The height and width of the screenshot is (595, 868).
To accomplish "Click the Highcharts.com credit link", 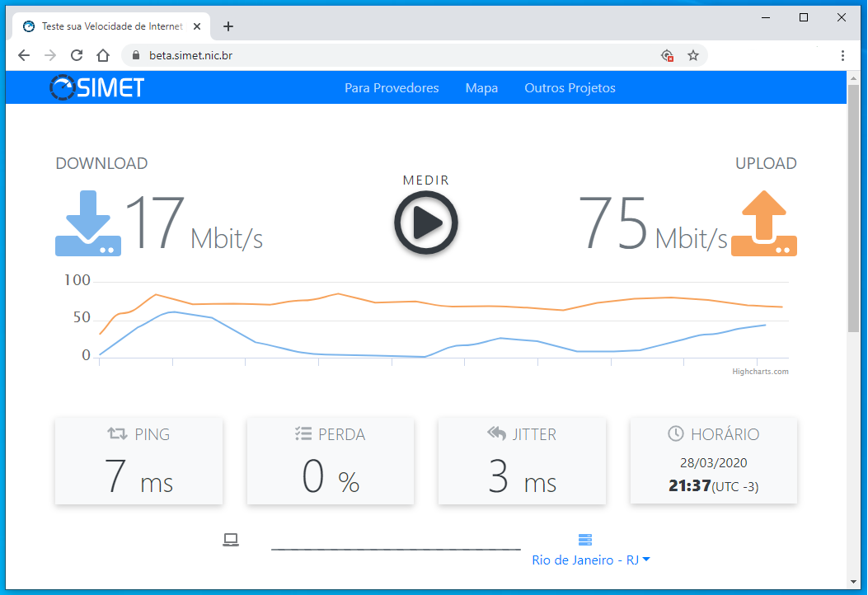I will (760, 372).
